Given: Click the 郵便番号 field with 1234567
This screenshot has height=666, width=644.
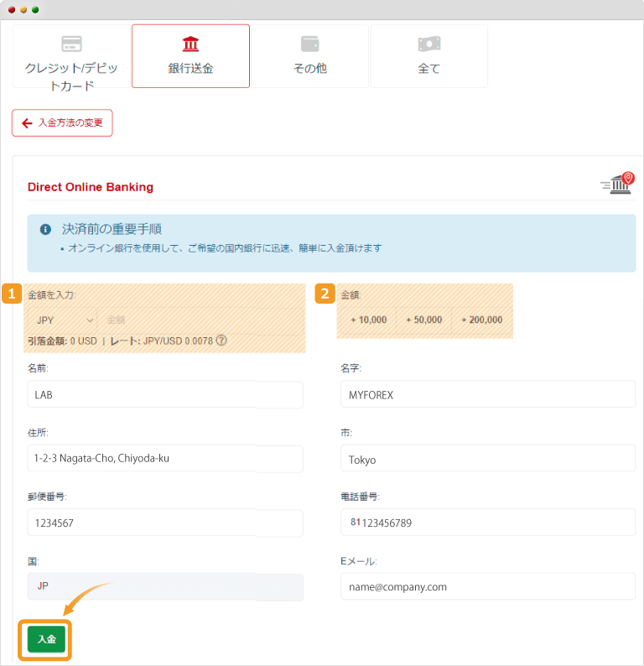Looking at the screenshot, I should pyautogui.click(x=165, y=523).
